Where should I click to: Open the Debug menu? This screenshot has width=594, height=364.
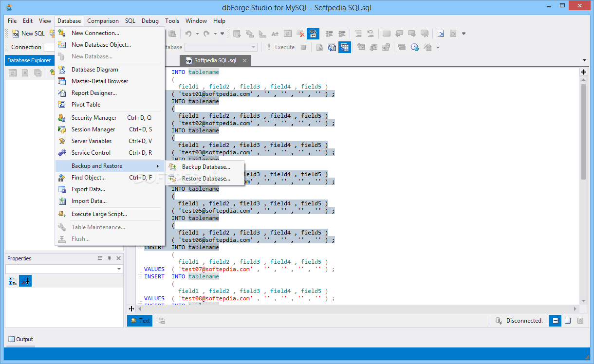pyautogui.click(x=150, y=21)
